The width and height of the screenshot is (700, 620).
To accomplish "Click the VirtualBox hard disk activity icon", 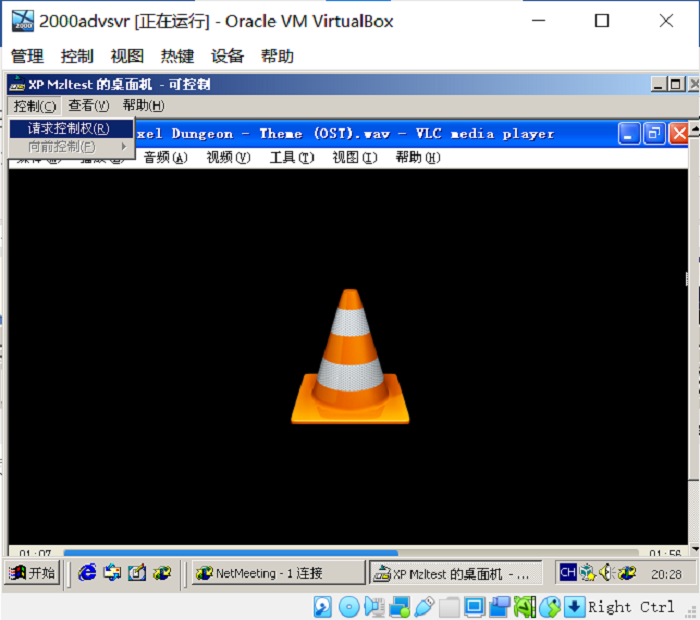I will tap(322, 607).
